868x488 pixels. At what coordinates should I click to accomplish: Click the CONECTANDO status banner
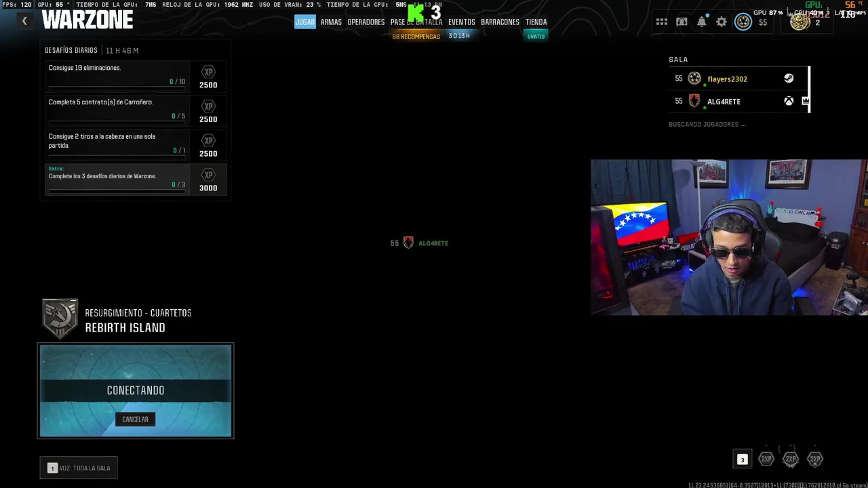pyautogui.click(x=136, y=390)
